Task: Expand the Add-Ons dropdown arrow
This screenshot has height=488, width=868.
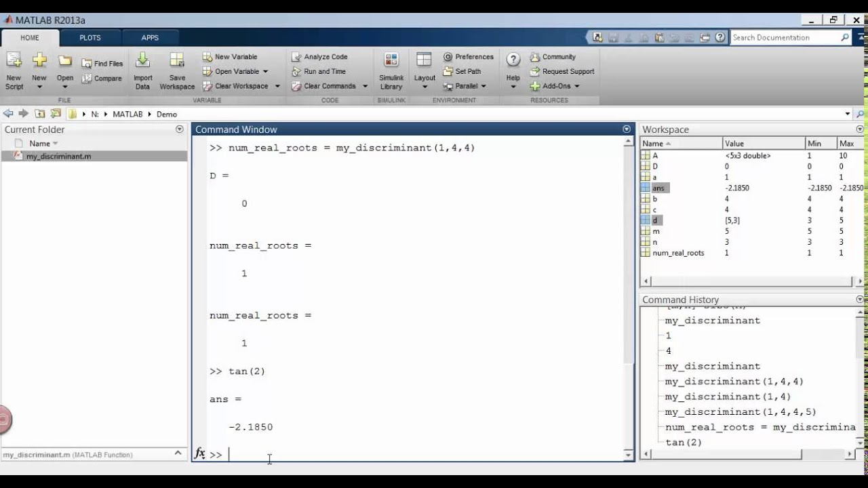Action: (x=577, y=87)
